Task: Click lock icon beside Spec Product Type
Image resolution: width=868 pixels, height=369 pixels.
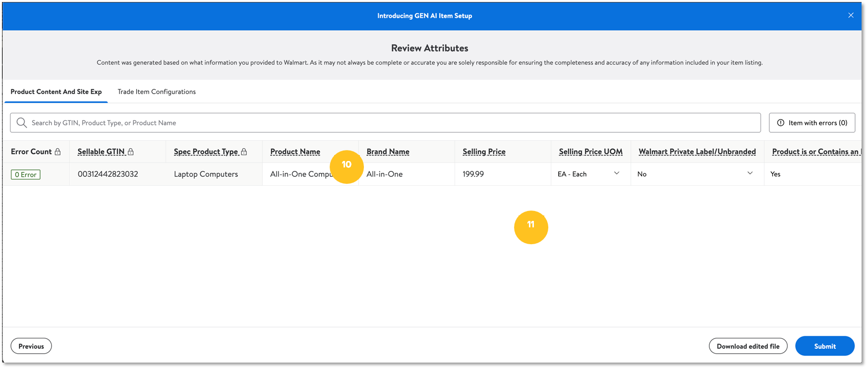Action: tap(244, 152)
